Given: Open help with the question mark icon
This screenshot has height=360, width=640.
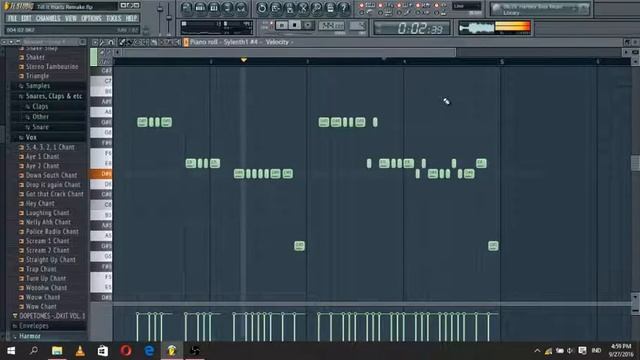Looking at the screenshot, I should (344, 8).
